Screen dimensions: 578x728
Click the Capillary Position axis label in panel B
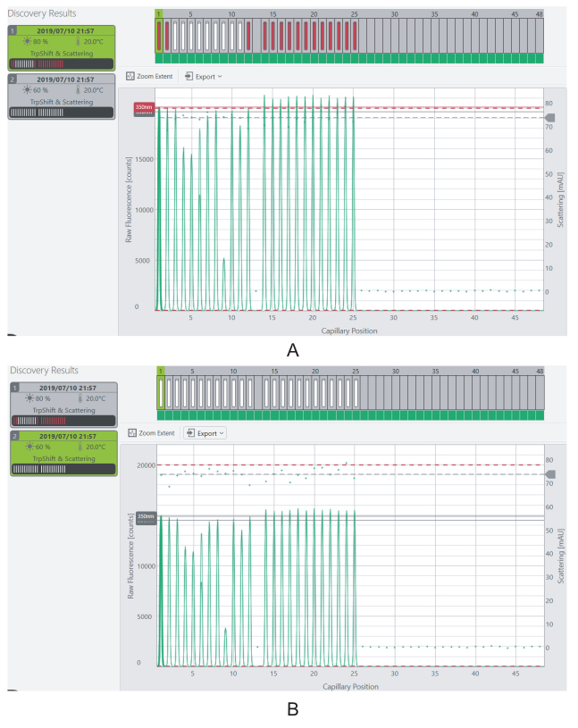click(350, 686)
